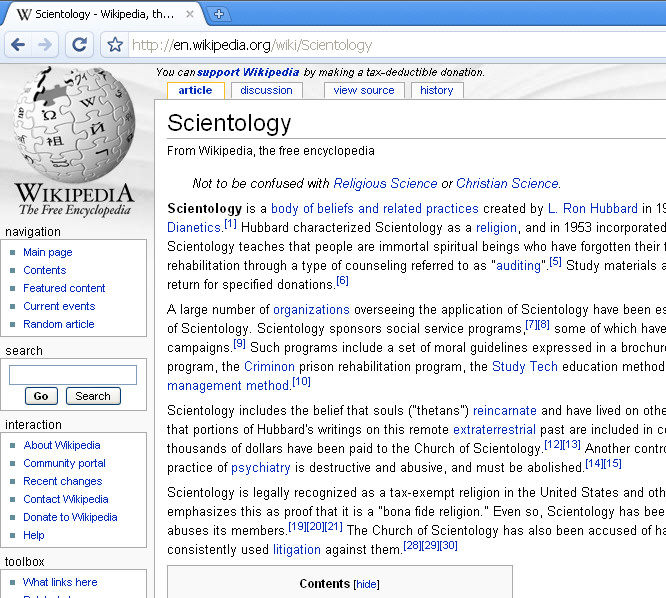Open a new tab with the plus button

(219, 14)
